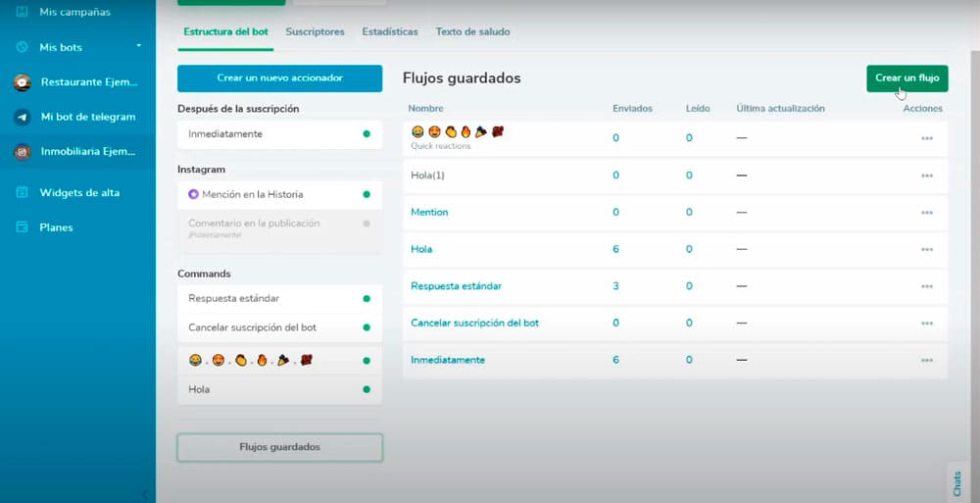Click the Planes sidebar icon
This screenshot has height=503, width=980.
(22, 227)
